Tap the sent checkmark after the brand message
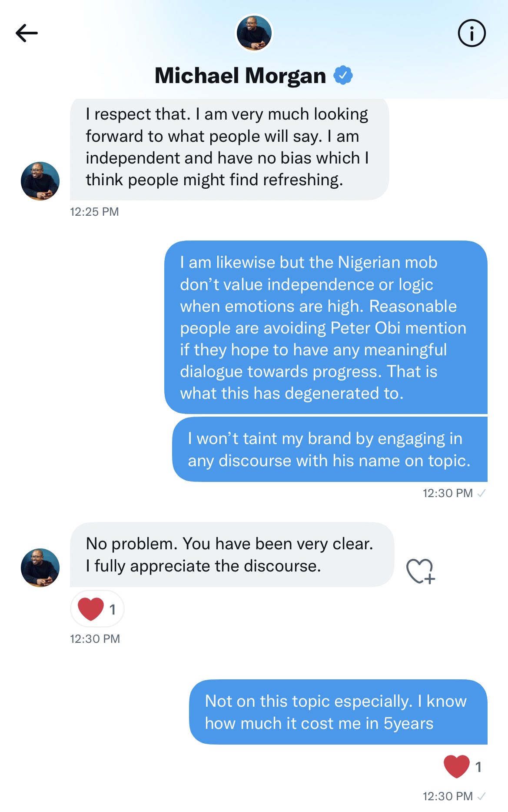The image size is (508, 812). pyautogui.click(x=481, y=493)
